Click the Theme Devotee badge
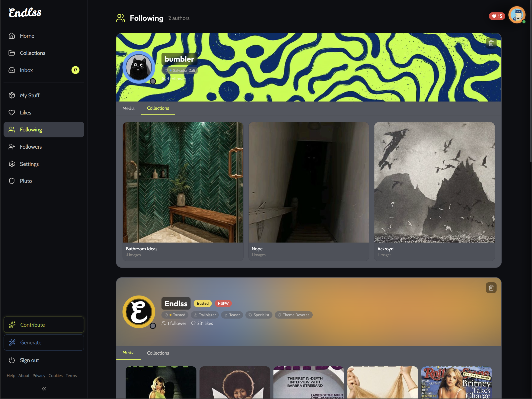 coord(293,315)
